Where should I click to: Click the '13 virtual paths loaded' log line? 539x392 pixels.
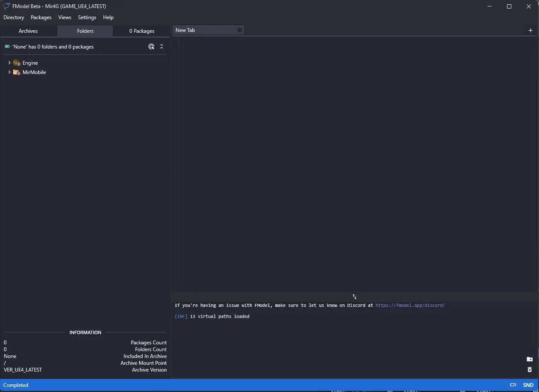click(220, 316)
